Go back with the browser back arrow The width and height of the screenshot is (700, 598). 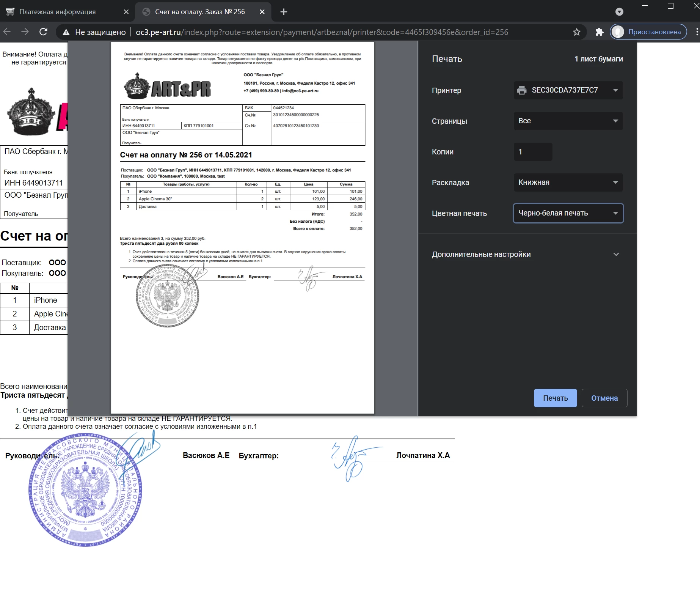click(7, 32)
